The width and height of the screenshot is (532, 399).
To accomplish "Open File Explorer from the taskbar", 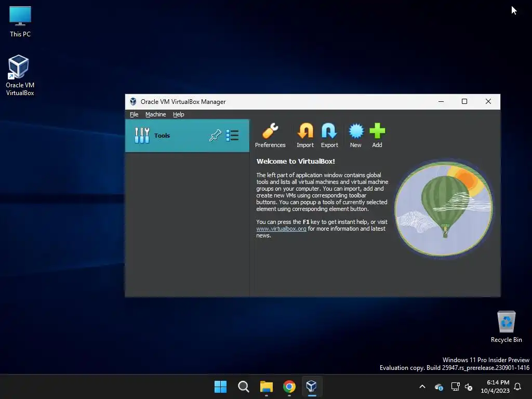I will point(267,387).
